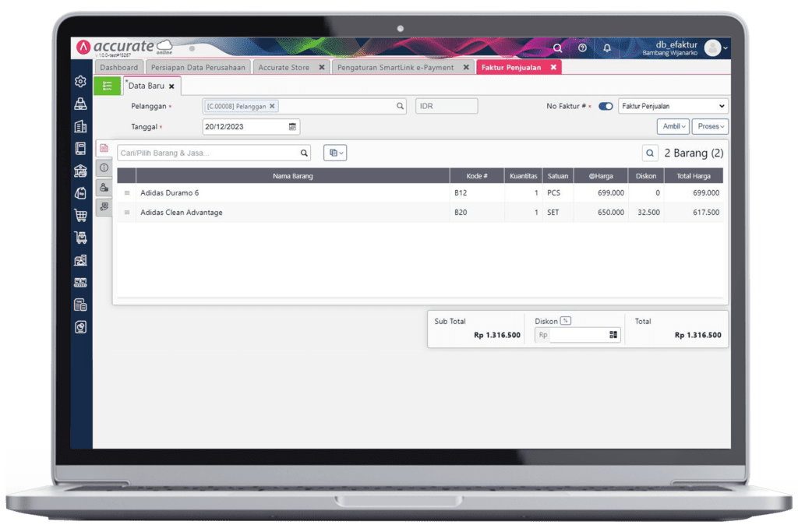Toggle the Diskon percent switch

[566, 321]
